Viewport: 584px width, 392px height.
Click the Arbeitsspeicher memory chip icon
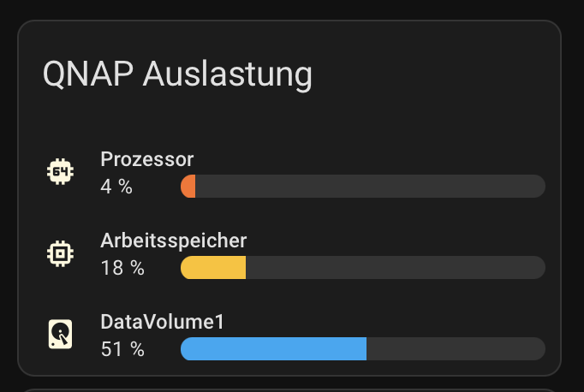pyautogui.click(x=60, y=253)
